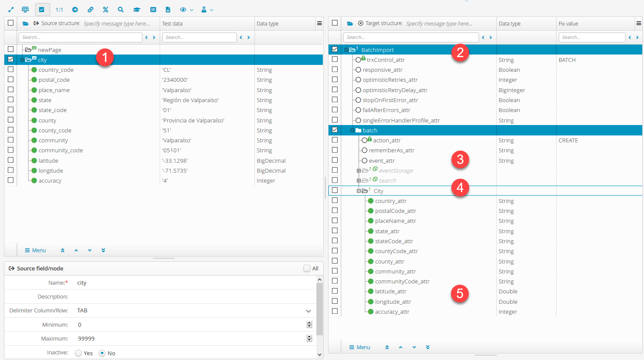Move source node up one position
The width and height of the screenshot is (644, 360).
click(76, 250)
